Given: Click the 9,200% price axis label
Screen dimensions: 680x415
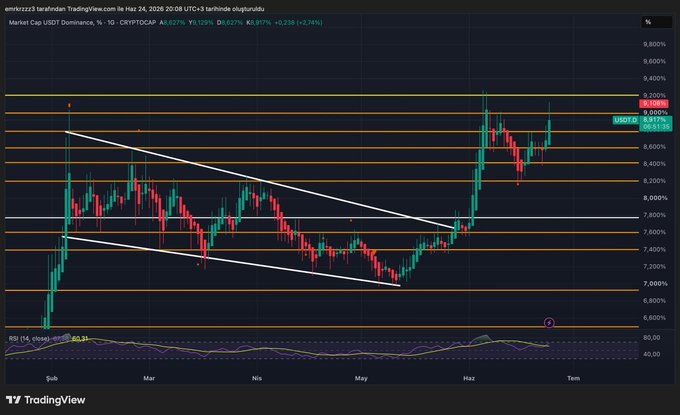Looking at the screenshot, I should (x=654, y=95).
